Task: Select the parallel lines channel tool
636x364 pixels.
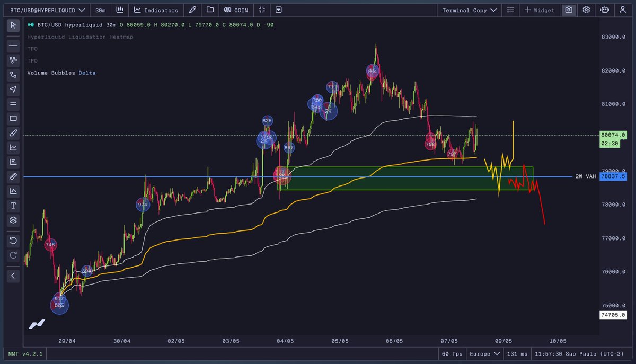Action: pos(13,104)
